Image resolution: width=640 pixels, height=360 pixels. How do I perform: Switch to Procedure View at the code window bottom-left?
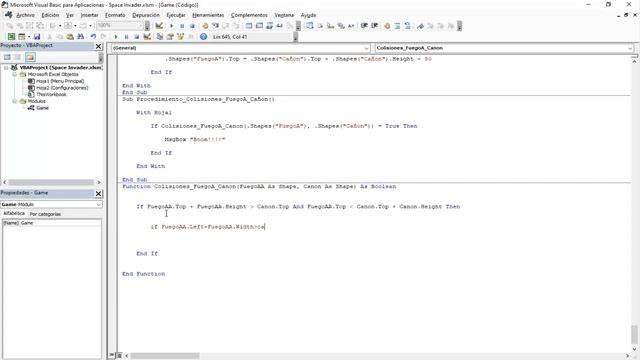click(112, 356)
